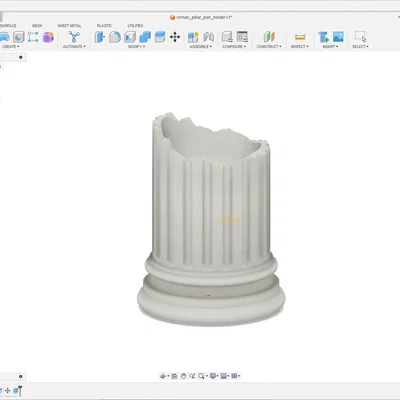
Task: Open the CREATE dropdown menu
Action: click(10, 47)
